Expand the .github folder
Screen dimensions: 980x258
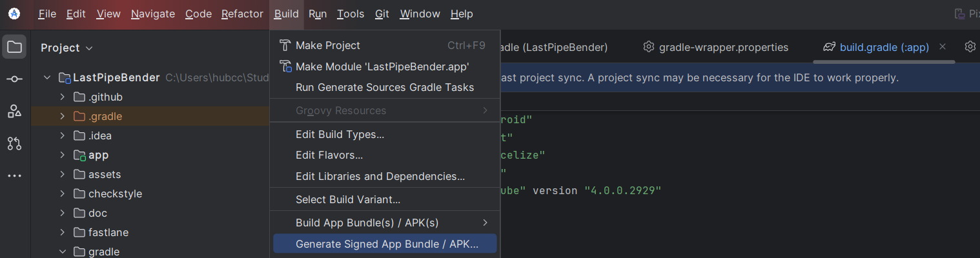point(63,97)
